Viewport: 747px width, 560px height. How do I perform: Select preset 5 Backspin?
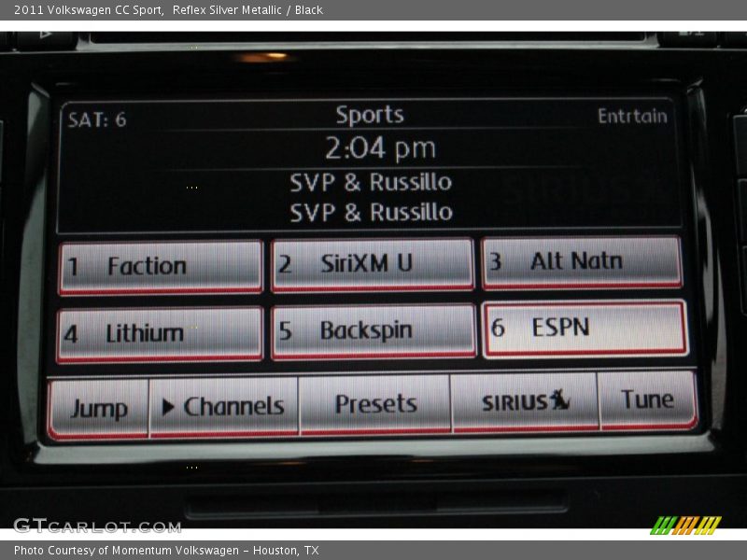pos(372,329)
